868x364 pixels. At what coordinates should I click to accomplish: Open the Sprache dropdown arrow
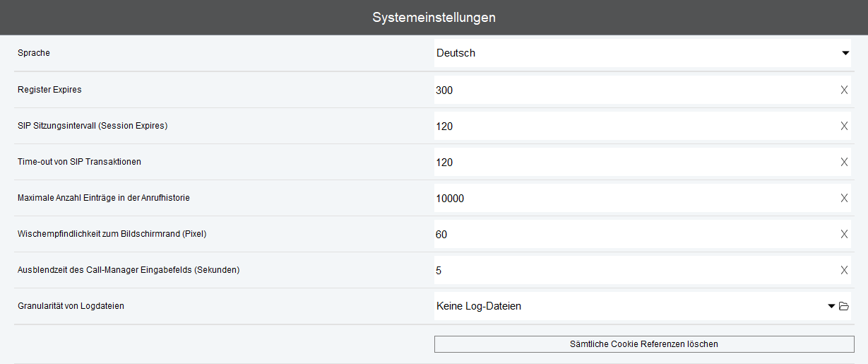(845, 53)
